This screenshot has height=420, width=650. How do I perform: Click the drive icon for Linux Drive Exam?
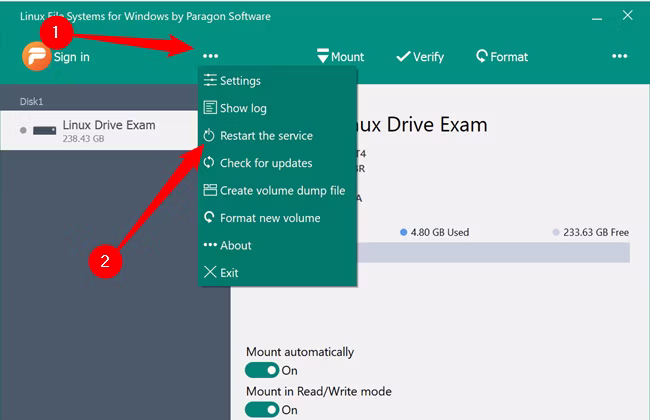(x=45, y=131)
